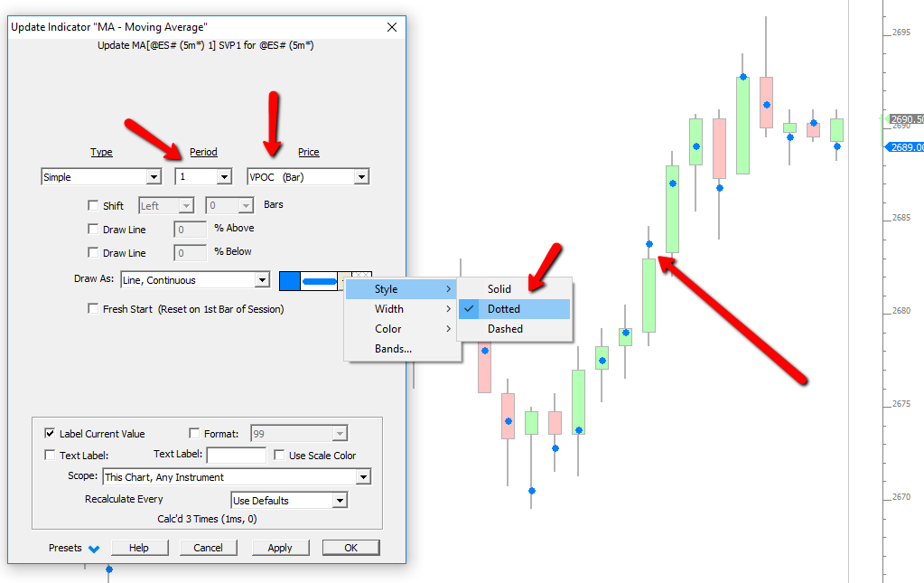Enable Use Scale Color checkbox
Viewport: 924px width, 583px height.
279,455
